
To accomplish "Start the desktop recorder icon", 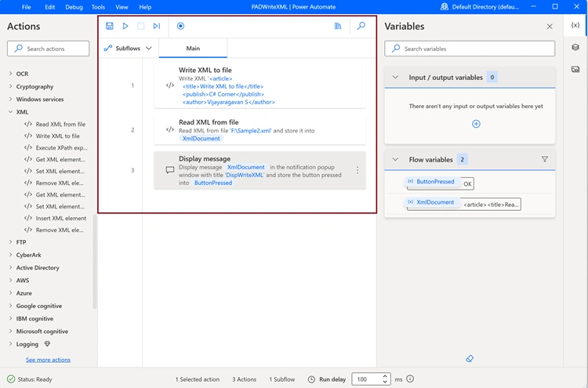I will (180, 26).
